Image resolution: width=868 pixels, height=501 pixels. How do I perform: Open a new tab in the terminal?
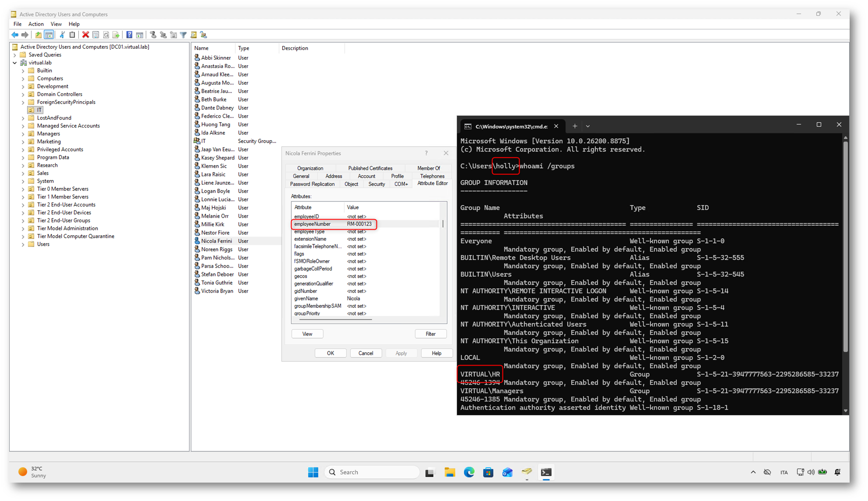[575, 126]
